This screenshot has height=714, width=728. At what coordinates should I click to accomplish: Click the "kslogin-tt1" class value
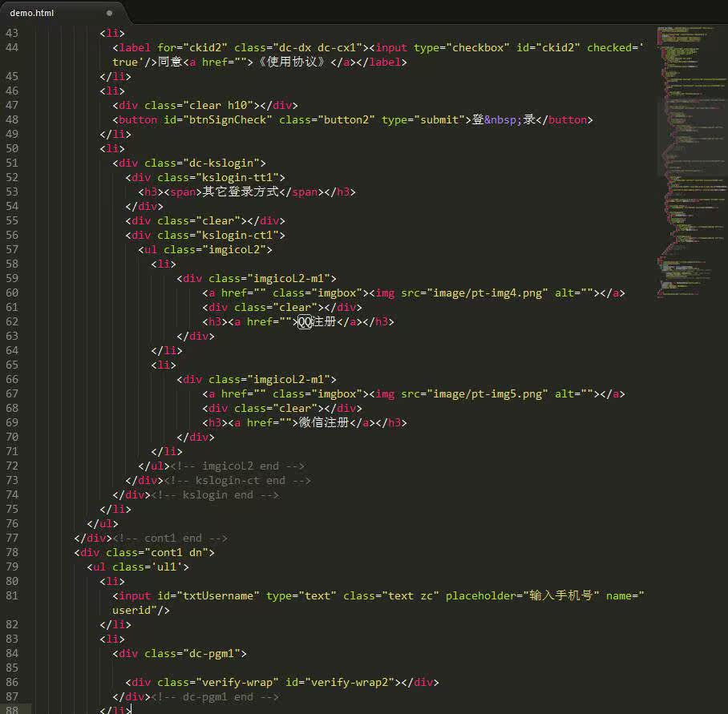coord(237,178)
